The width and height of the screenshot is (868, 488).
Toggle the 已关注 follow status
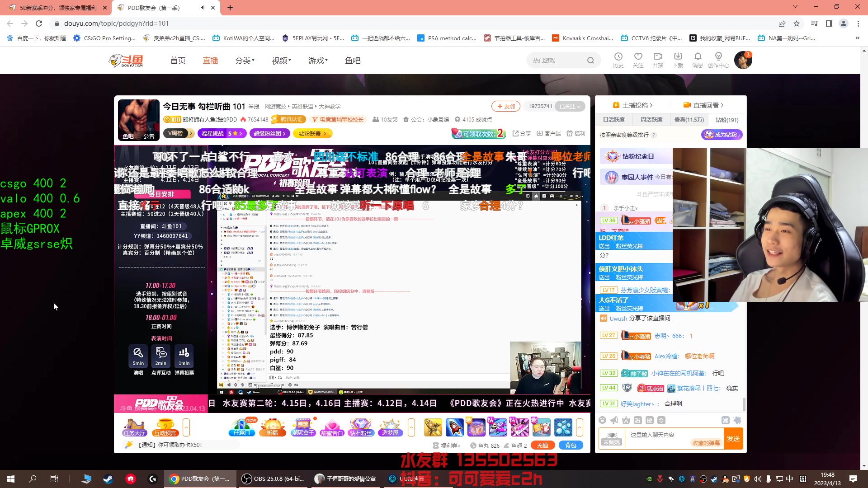pyautogui.click(x=570, y=106)
